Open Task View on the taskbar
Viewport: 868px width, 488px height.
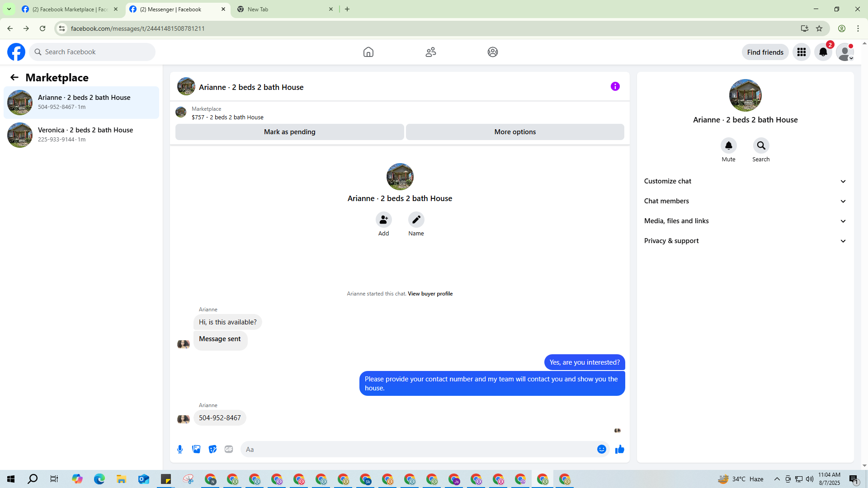[x=54, y=479]
